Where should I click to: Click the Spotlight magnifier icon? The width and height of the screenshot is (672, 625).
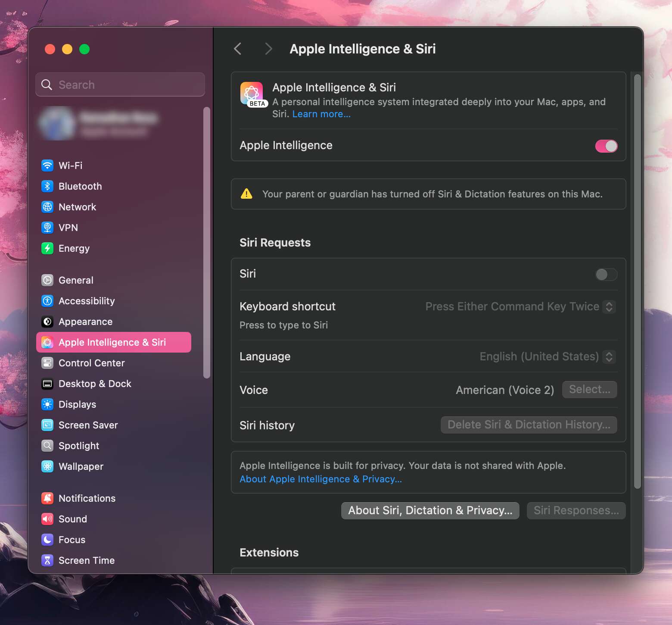(47, 446)
